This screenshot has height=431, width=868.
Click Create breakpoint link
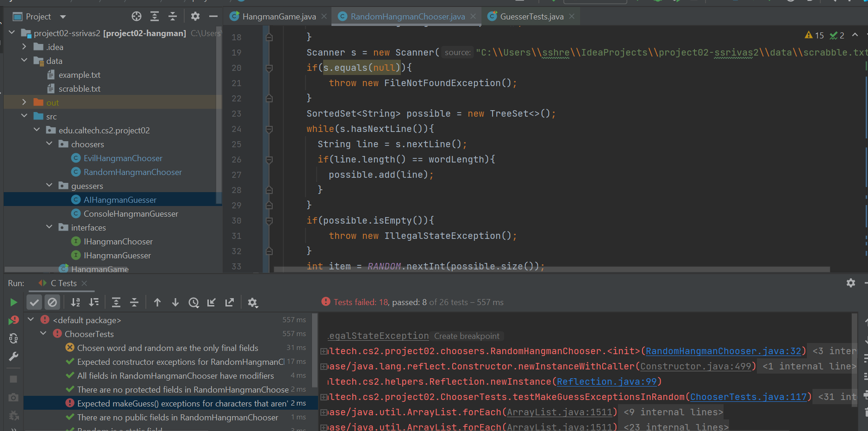467,336
